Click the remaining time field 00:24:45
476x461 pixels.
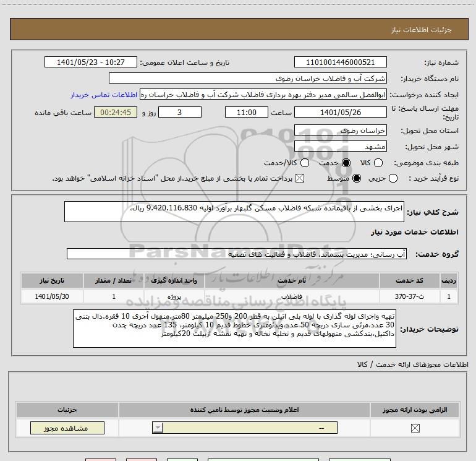pyautogui.click(x=116, y=112)
